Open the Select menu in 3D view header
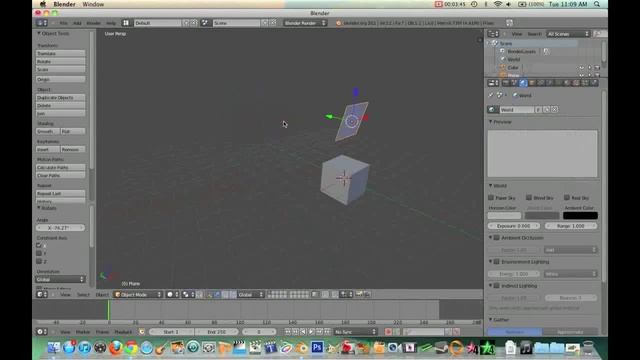Image resolution: width=640 pixels, height=360 pixels. click(83, 294)
